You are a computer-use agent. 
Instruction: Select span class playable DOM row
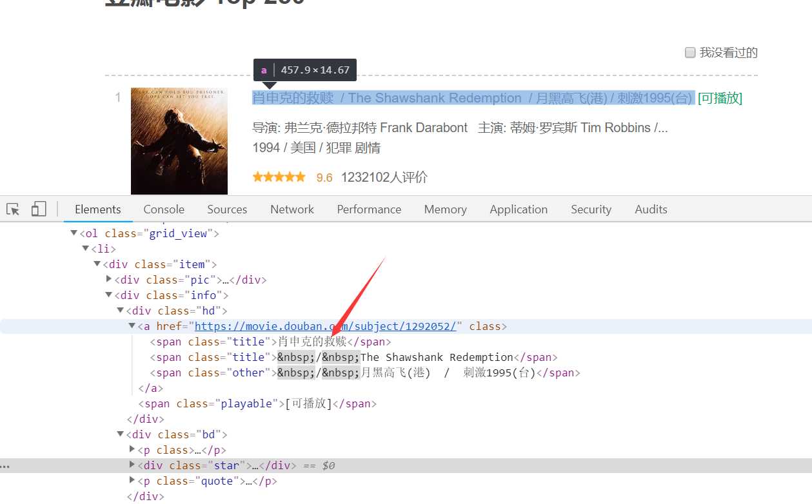tap(257, 403)
